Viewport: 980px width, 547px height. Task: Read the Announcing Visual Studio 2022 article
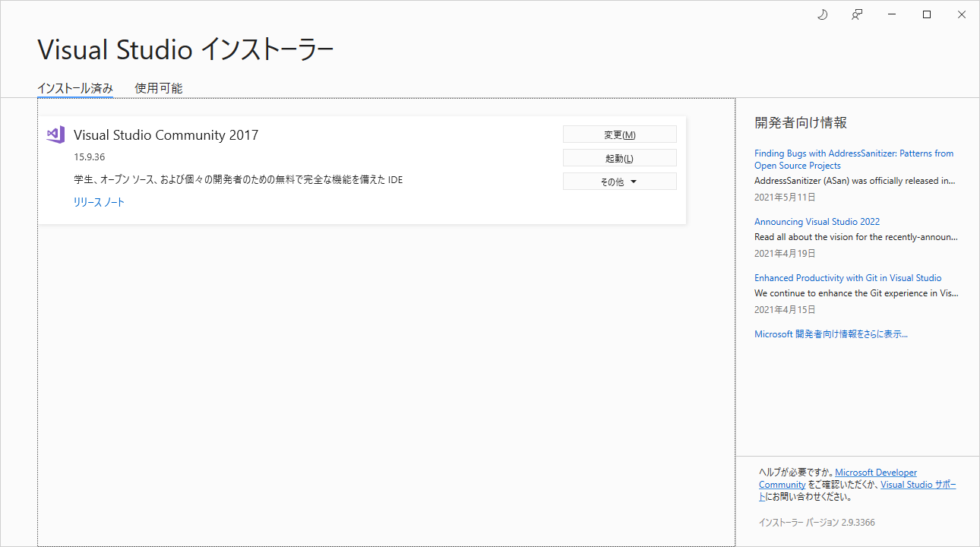point(817,221)
